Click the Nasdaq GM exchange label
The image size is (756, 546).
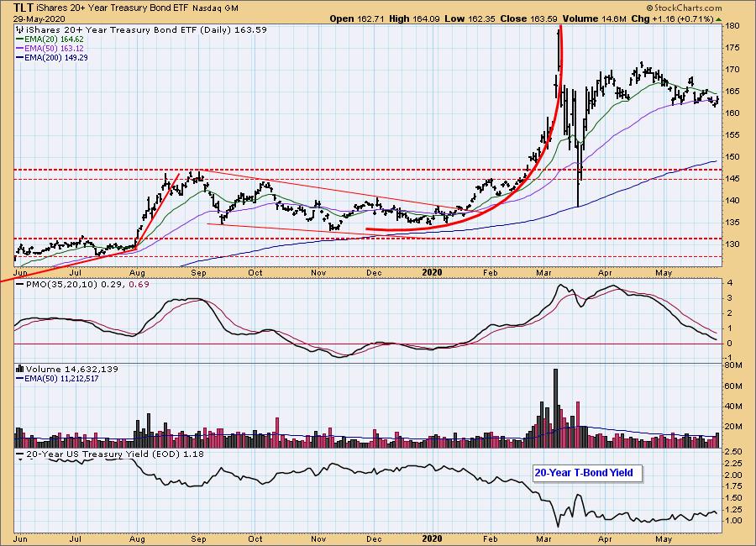(216, 8)
